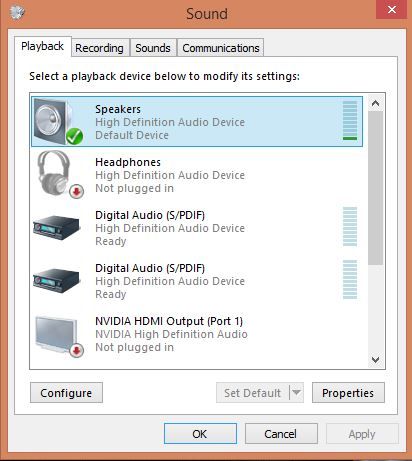Switch to the Recording tab
Viewport: 412px width, 461px height.
[99, 48]
